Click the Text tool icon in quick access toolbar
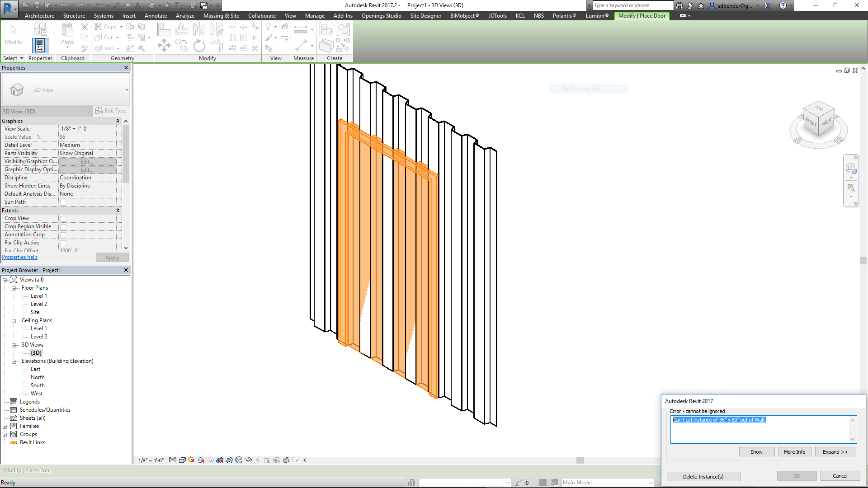 click(x=138, y=5)
